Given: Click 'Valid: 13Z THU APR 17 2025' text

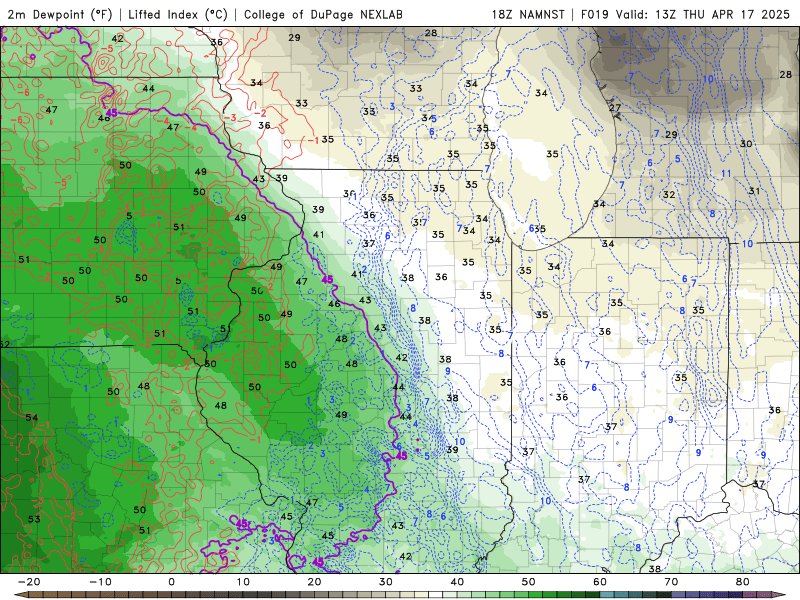Looking at the screenshot, I should pyautogui.click(x=703, y=14).
